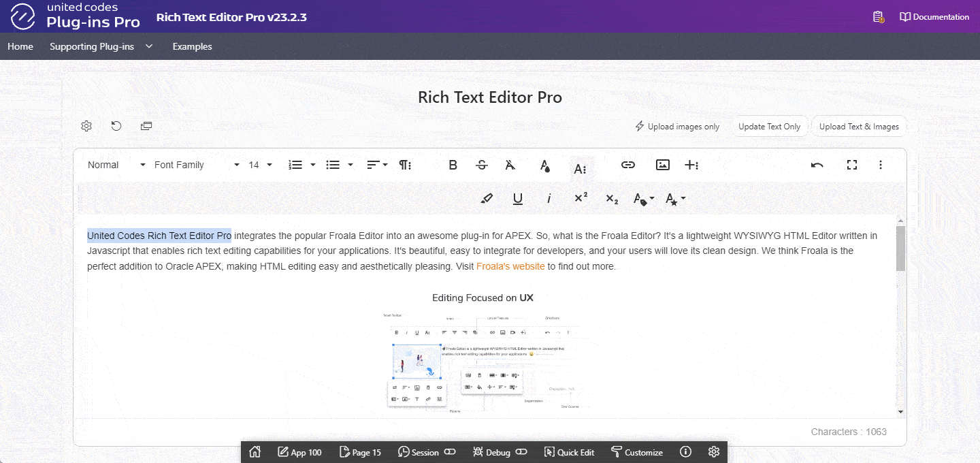This screenshot has height=463, width=980.
Task: Toggle the switch next to Session
Action: click(450, 452)
